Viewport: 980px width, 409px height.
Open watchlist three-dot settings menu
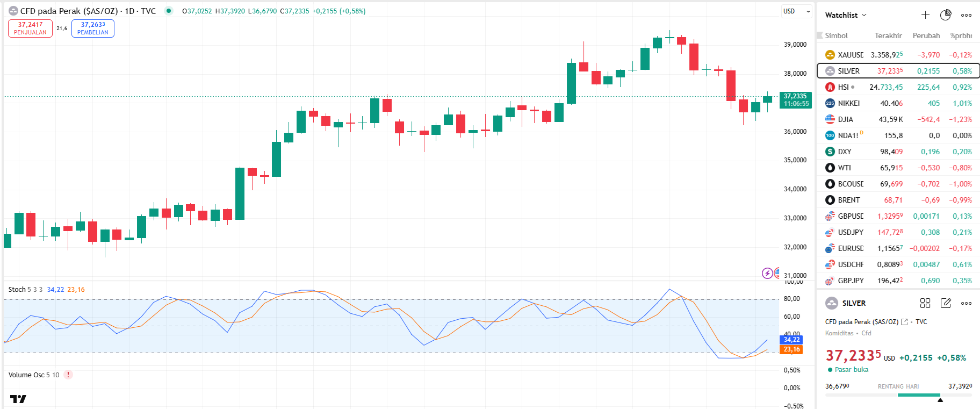(966, 15)
